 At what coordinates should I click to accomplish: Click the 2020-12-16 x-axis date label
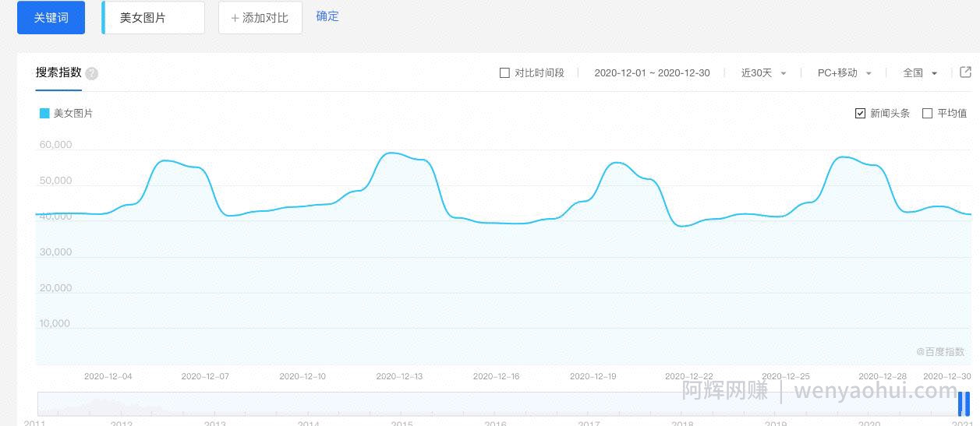pyautogui.click(x=496, y=377)
